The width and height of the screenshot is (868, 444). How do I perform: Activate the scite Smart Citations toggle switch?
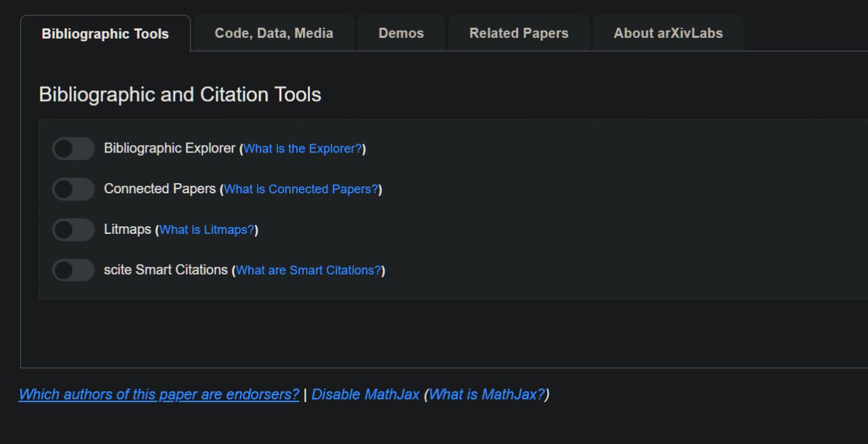pos(73,270)
